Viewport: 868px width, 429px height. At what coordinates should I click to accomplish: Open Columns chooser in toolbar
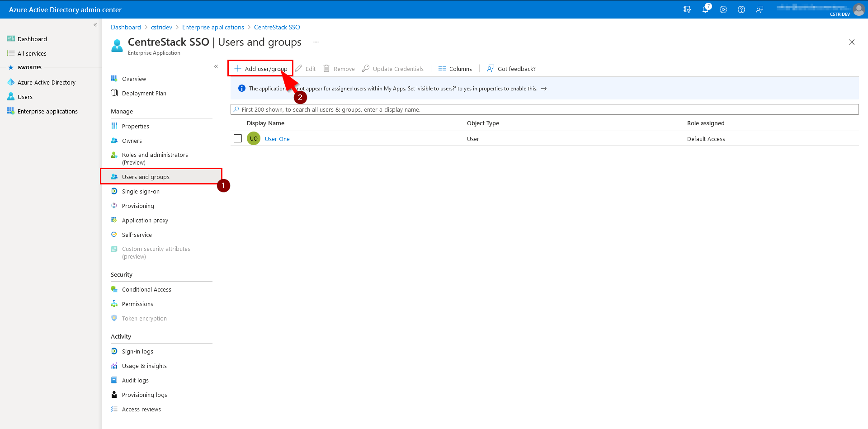(x=455, y=69)
